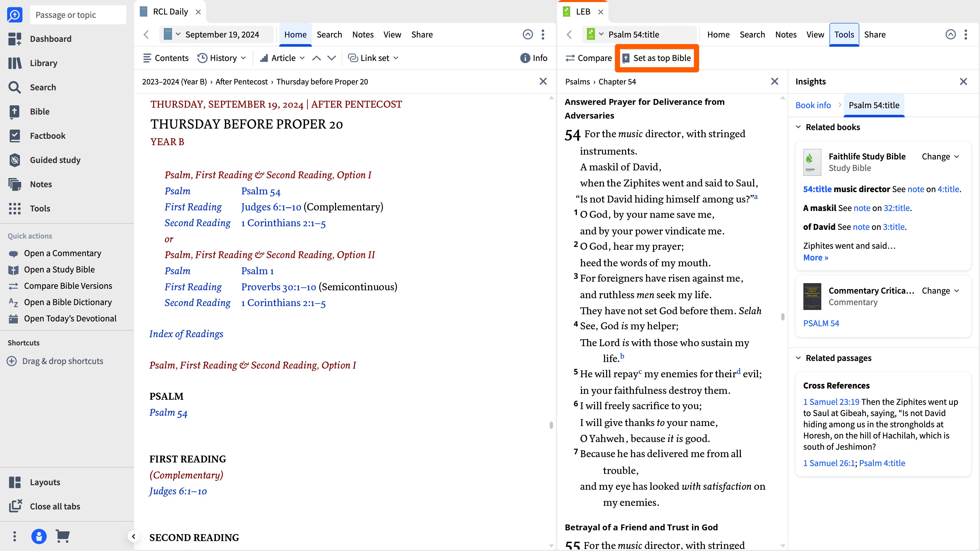Expand the Link set dropdown
Viewport: 980px width, 551px height.
coord(373,58)
